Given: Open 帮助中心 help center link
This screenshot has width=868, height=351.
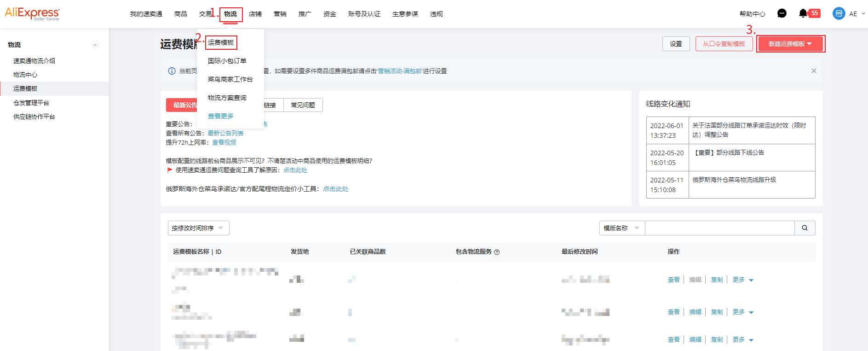Looking at the screenshot, I should click(x=753, y=14).
